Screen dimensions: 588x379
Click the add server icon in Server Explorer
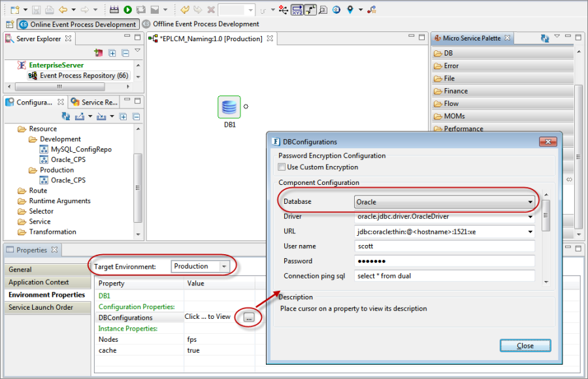(99, 53)
